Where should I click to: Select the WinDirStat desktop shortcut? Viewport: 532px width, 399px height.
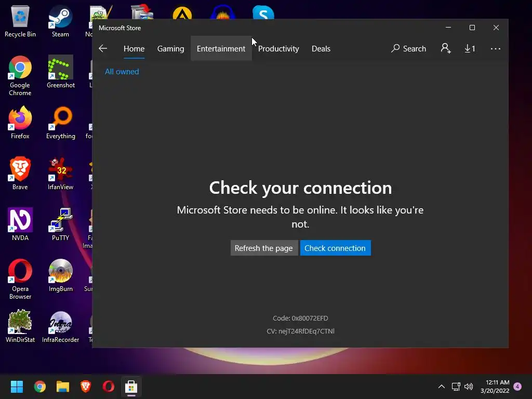(x=20, y=326)
